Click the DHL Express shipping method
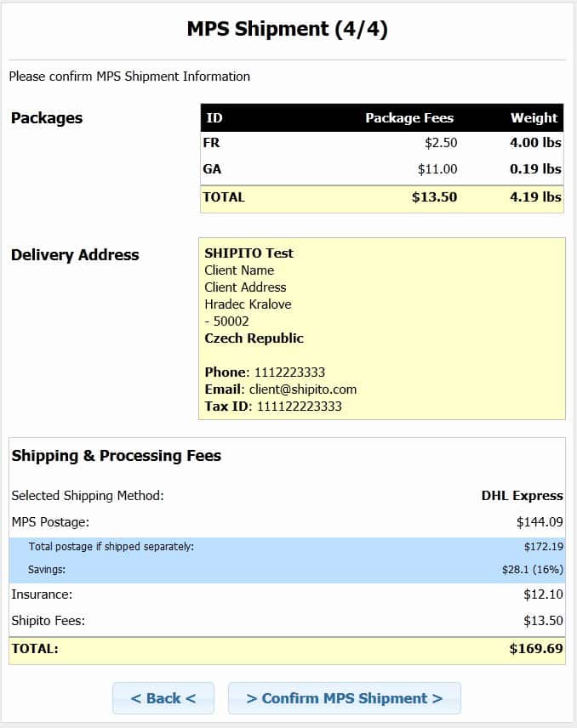 click(522, 495)
